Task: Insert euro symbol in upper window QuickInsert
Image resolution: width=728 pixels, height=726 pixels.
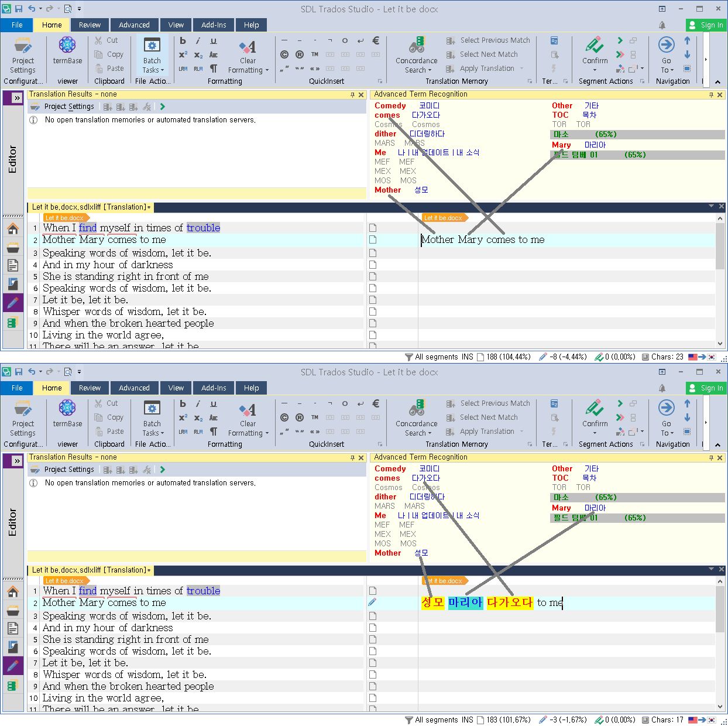Action: [x=376, y=40]
